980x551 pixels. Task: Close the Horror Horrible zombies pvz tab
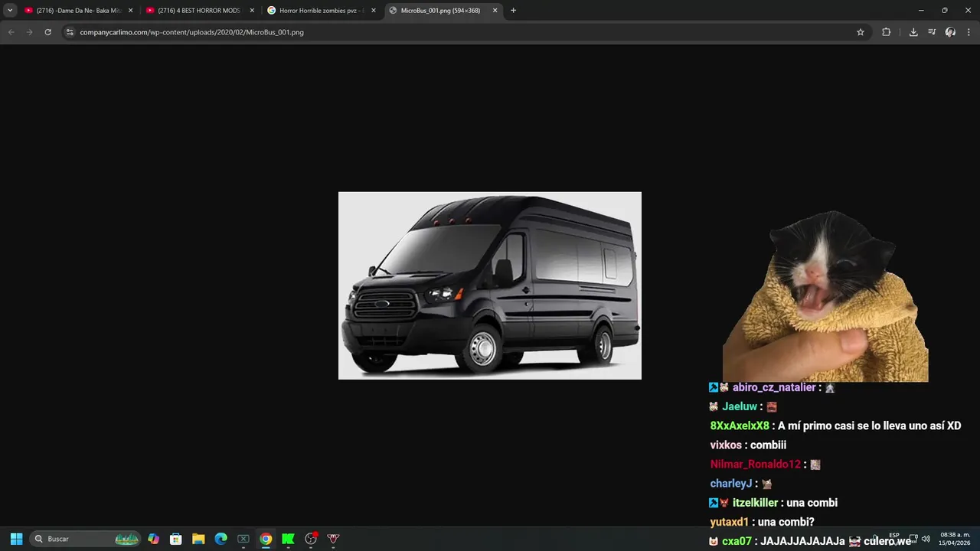tap(374, 11)
